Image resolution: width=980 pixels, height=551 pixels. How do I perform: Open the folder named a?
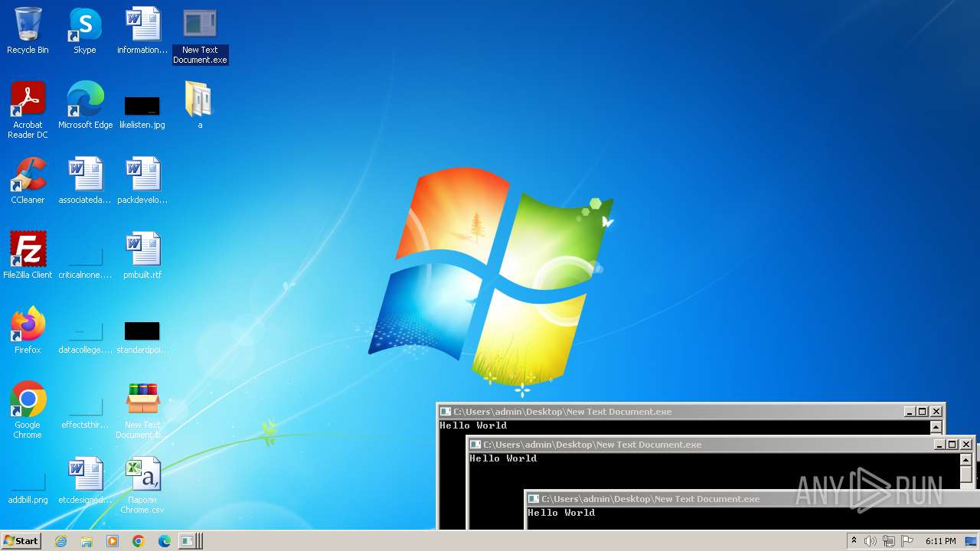point(199,106)
